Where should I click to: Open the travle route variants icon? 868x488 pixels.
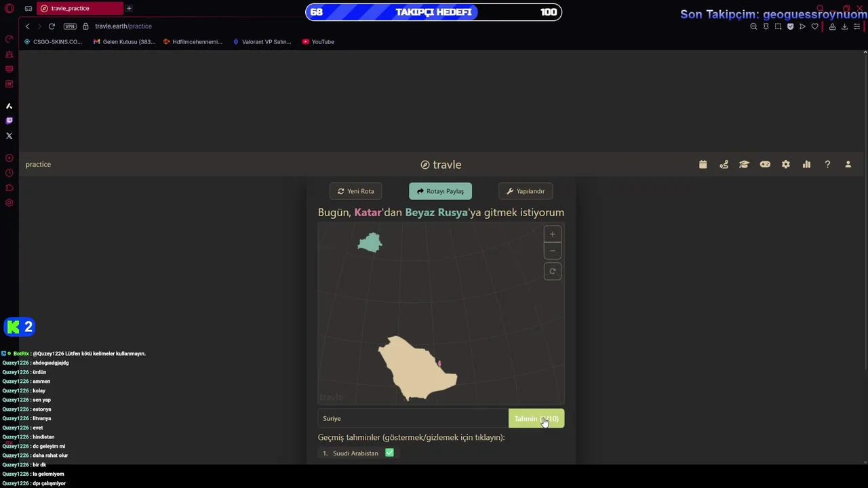click(x=724, y=165)
